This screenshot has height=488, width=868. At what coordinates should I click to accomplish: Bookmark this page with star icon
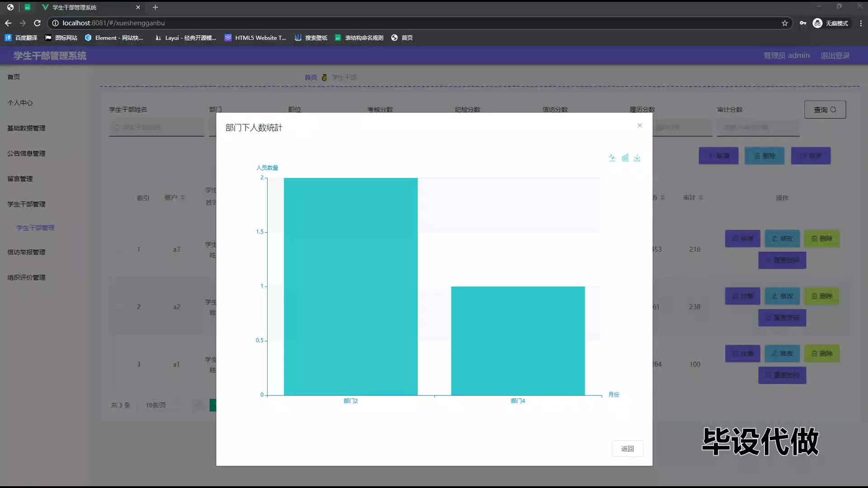[785, 23]
